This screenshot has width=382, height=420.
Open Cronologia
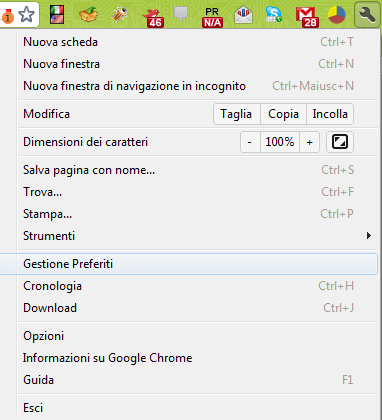coord(197,286)
